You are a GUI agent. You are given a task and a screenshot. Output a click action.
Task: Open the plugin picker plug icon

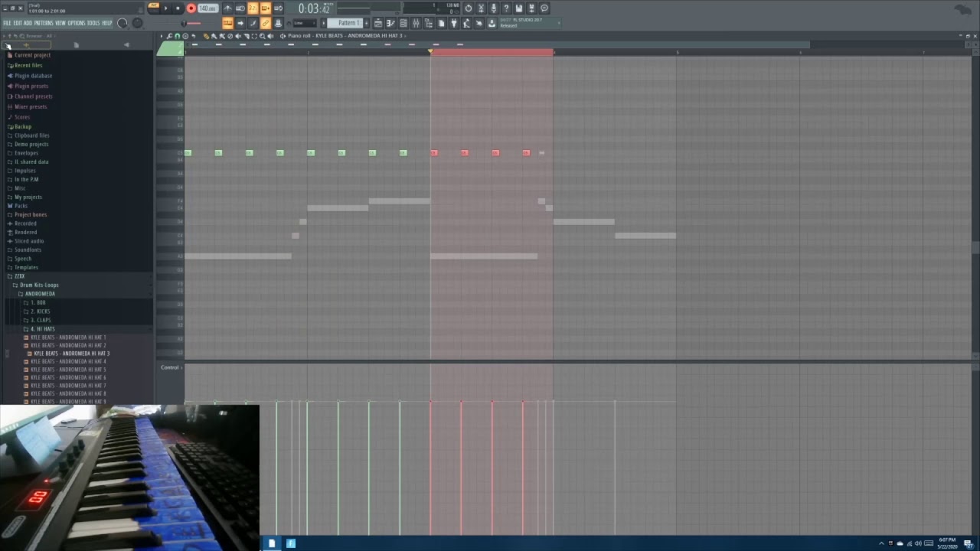click(454, 23)
